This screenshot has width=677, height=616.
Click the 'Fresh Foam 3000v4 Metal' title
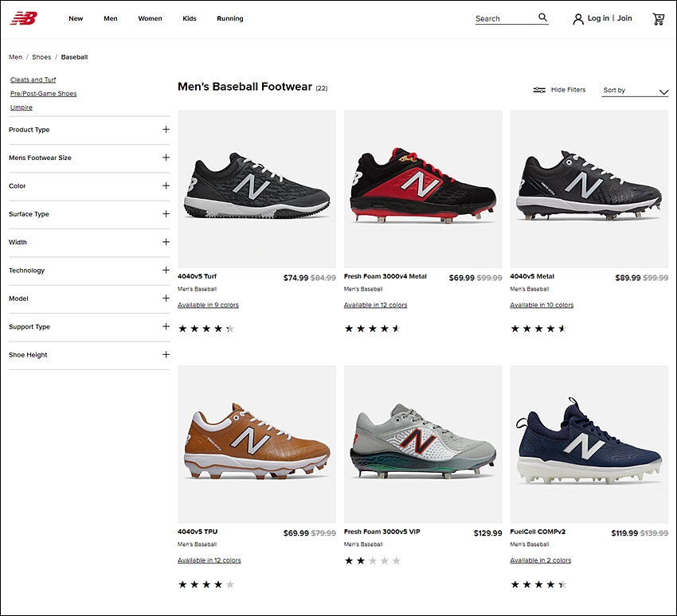tap(385, 276)
